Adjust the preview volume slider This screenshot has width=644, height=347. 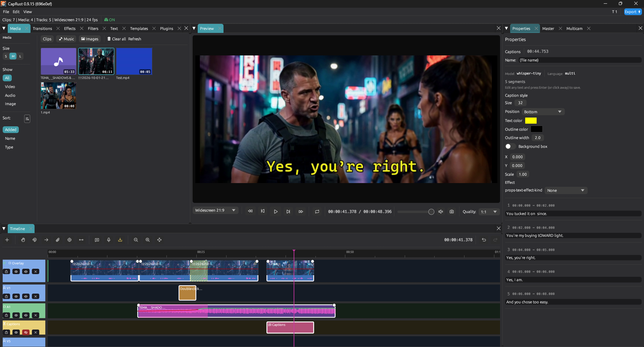point(416,212)
